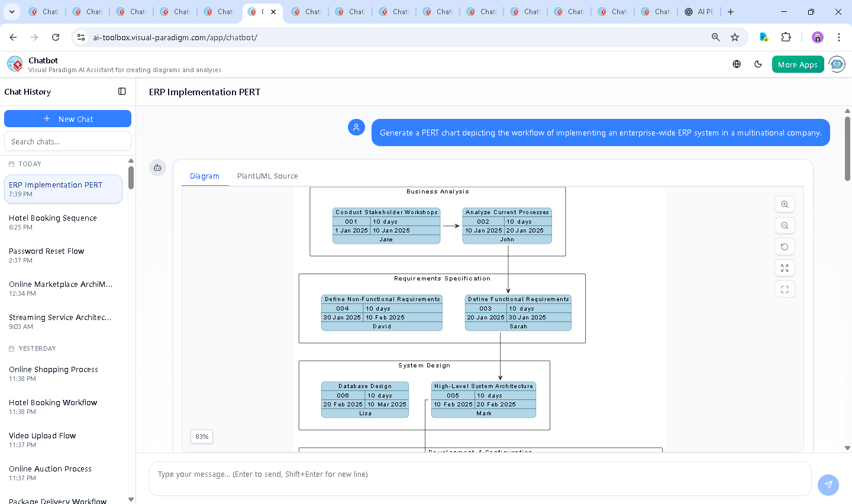Switch to the PlantUML Source tab
This screenshot has width=852, height=504.
pos(267,176)
